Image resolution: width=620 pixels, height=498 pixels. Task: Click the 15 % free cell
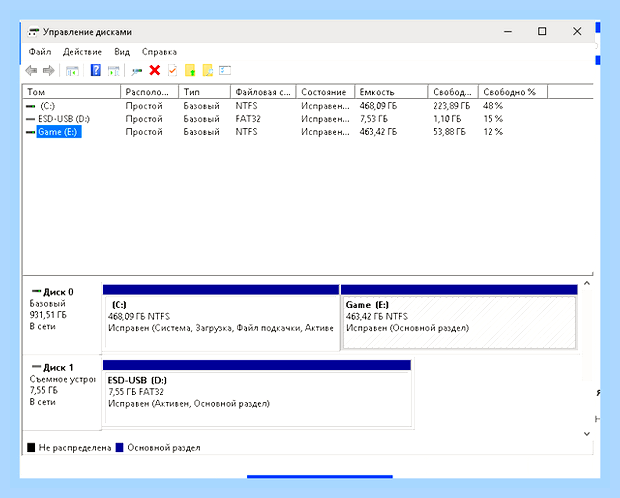tap(493, 119)
